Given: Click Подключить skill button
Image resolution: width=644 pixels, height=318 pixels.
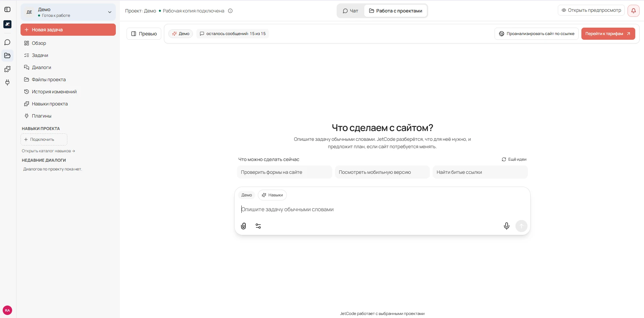Looking at the screenshot, I should pos(44,139).
